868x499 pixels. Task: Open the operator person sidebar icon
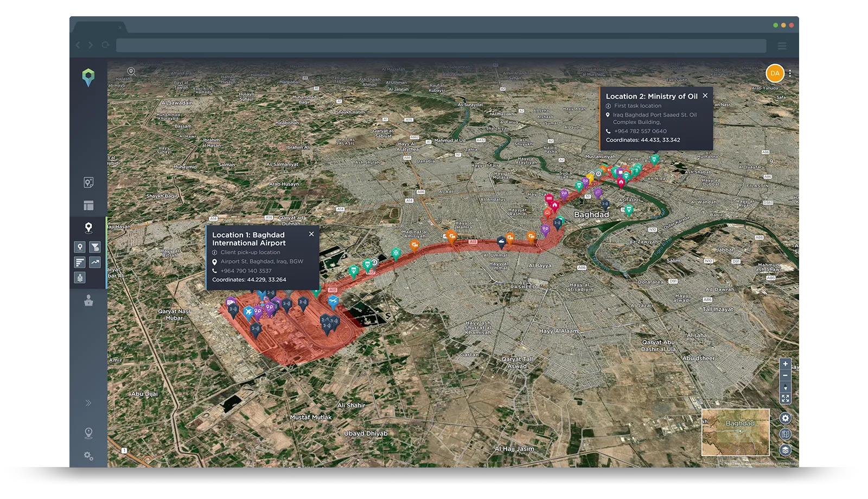tap(88, 300)
